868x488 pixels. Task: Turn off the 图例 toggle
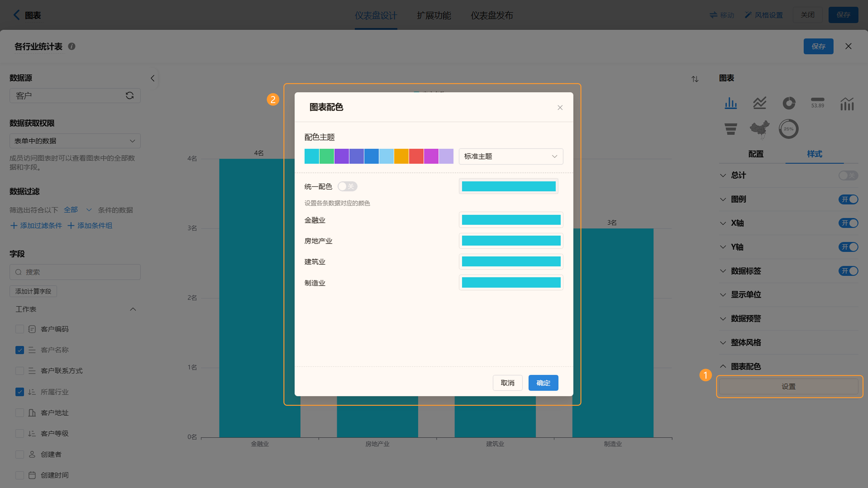848,199
